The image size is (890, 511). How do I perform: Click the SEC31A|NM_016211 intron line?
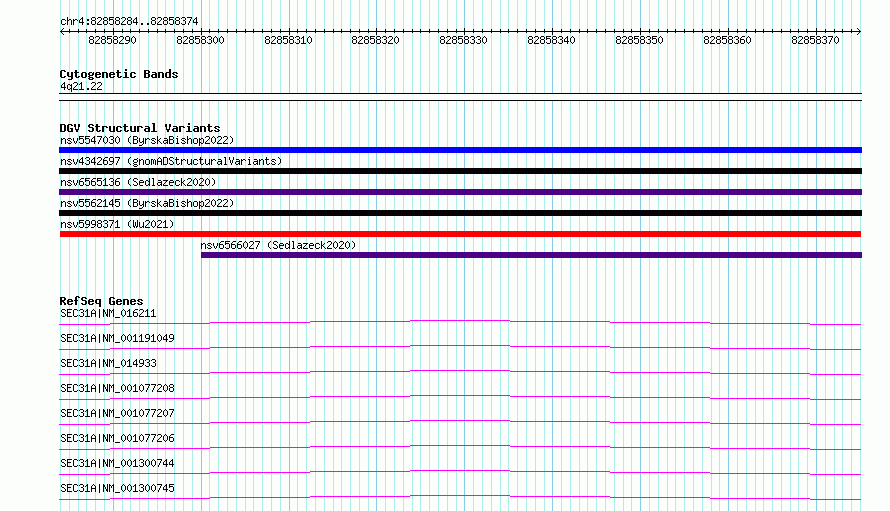click(x=460, y=322)
